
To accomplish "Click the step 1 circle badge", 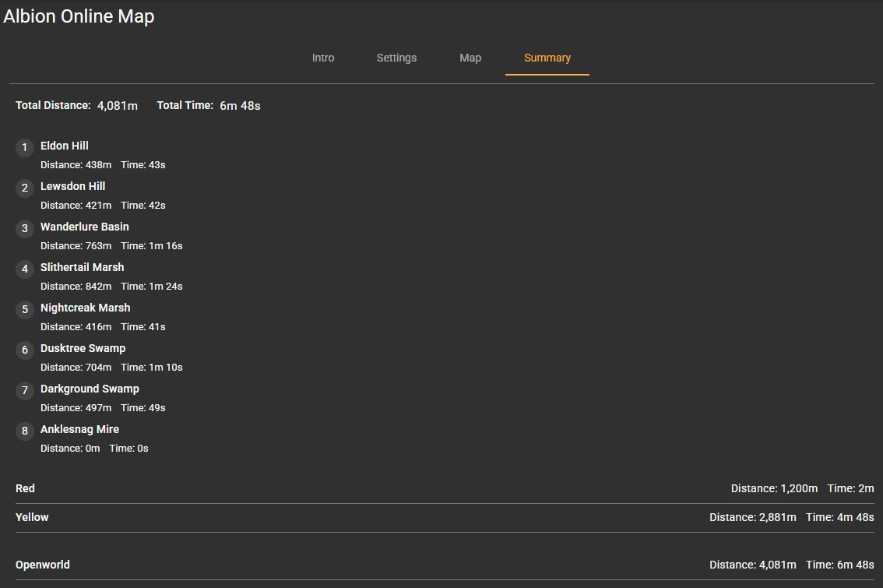I will click(x=25, y=147).
